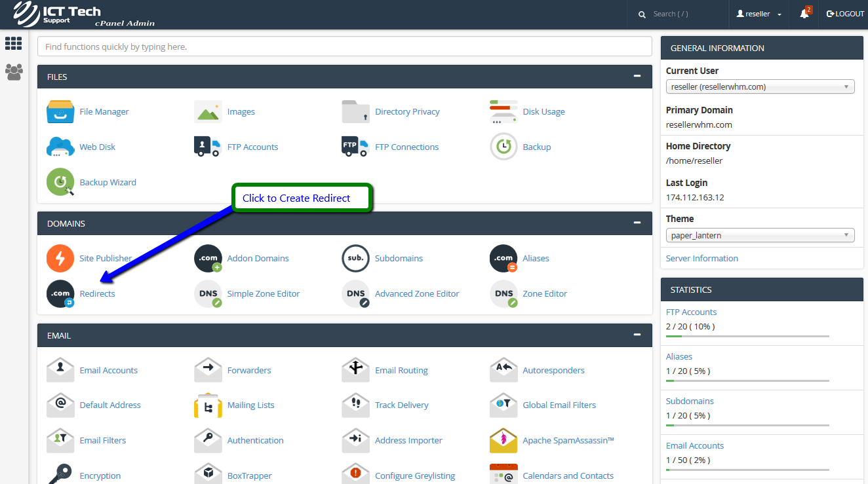
Task: Open the Current User dropdown
Action: click(x=760, y=86)
